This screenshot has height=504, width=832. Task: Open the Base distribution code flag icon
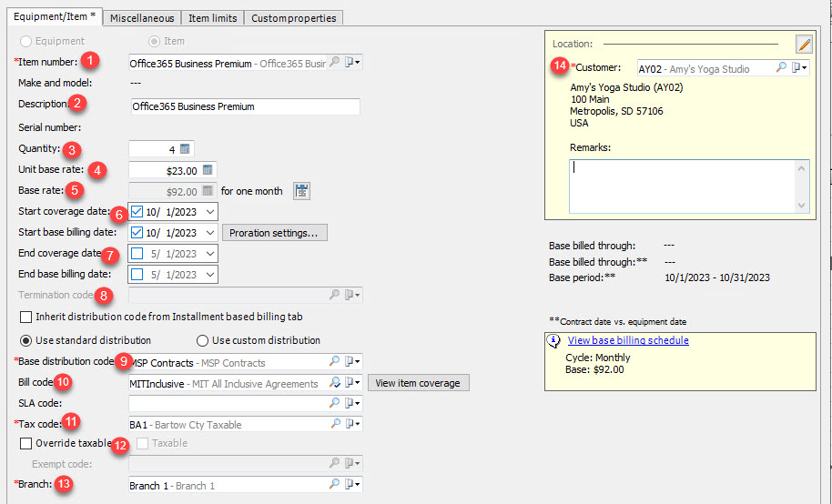click(x=351, y=361)
